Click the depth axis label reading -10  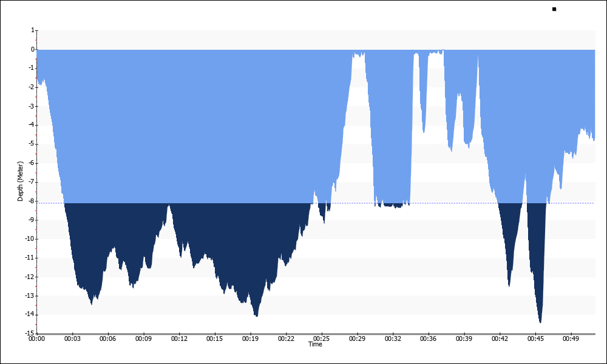(x=30, y=238)
